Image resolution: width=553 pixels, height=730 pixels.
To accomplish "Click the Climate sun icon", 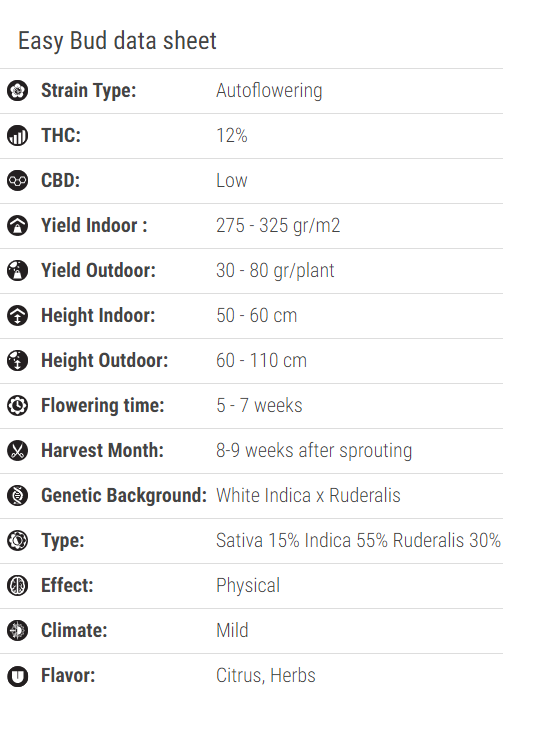I will click(x=18, y=631).
